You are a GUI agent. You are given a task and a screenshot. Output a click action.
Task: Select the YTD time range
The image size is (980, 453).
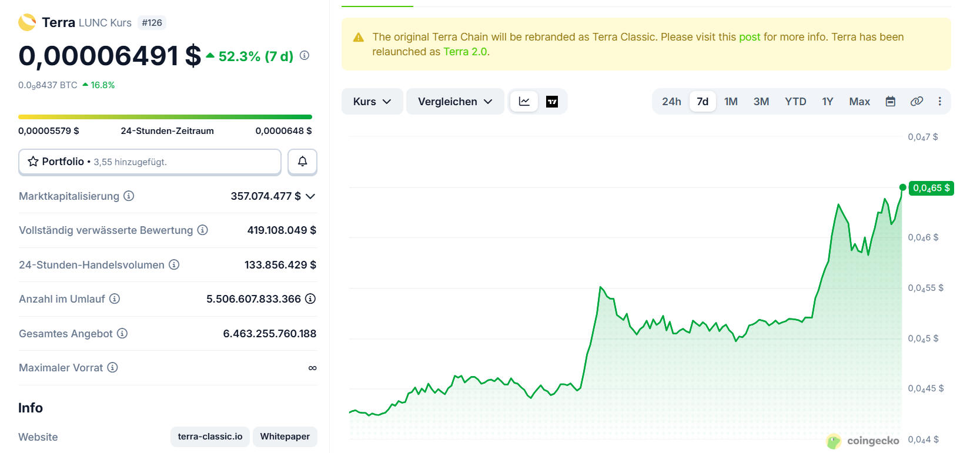coord(795,102)
